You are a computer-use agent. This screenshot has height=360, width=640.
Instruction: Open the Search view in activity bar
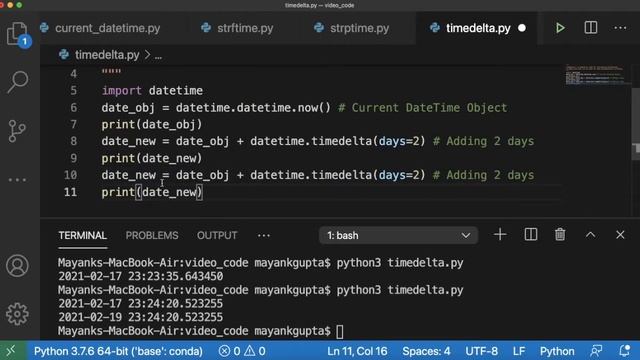pyautogui.click(x=18, y=82)
